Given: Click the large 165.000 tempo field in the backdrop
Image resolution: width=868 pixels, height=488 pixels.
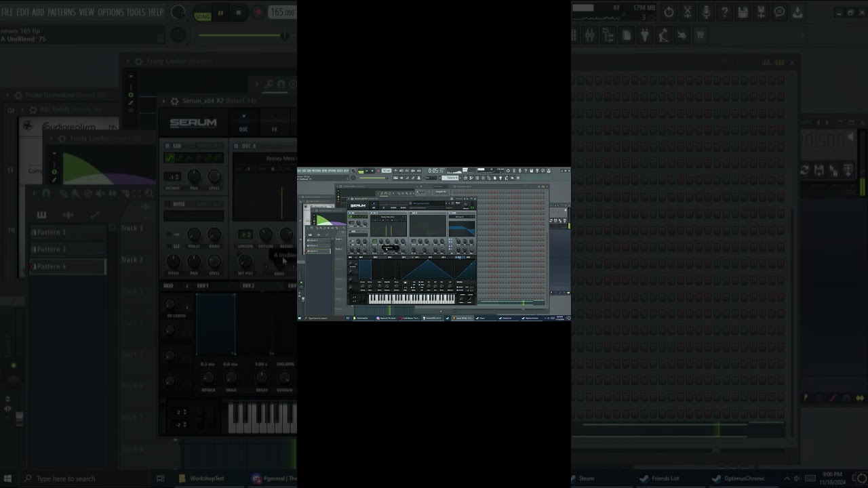Looking at the screenshot, I should pyautogui.click(x=282, y=12).
